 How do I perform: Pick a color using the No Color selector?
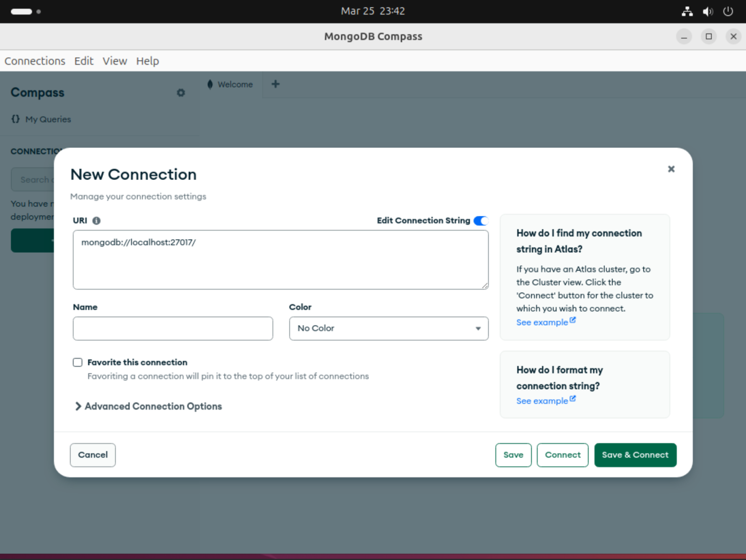(388, 329)
